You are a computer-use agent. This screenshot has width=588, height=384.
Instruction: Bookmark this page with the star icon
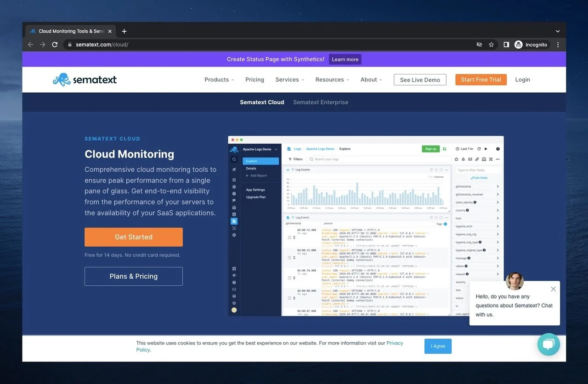point(491,45)
